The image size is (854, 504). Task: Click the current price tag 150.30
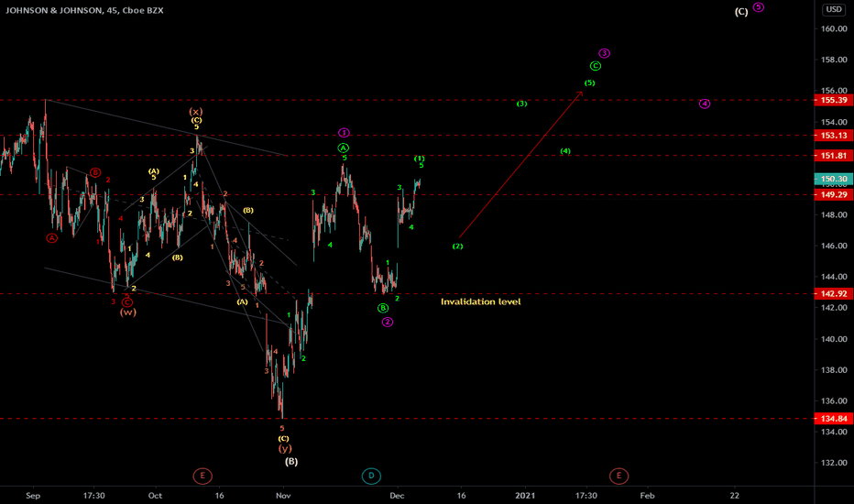click(833, 179)
